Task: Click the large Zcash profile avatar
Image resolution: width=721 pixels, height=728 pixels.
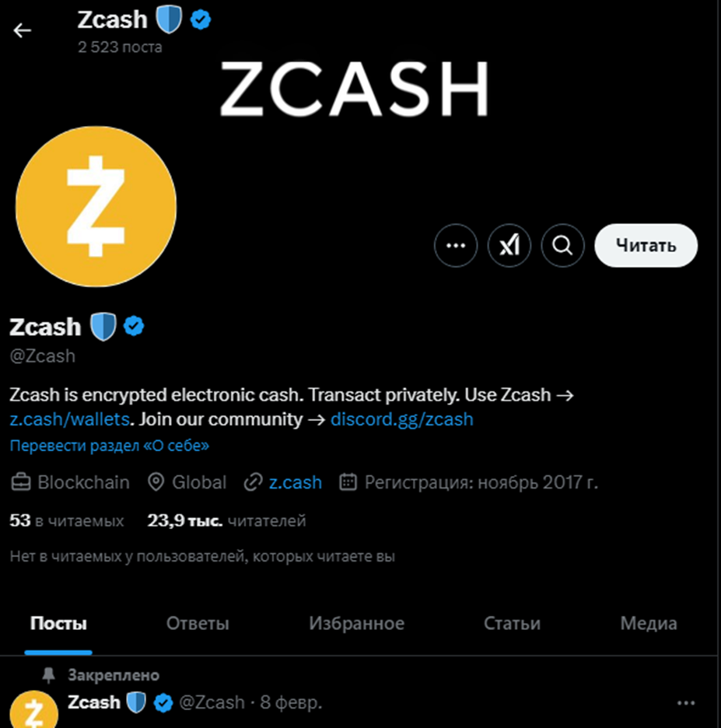Action: point(96,206)
